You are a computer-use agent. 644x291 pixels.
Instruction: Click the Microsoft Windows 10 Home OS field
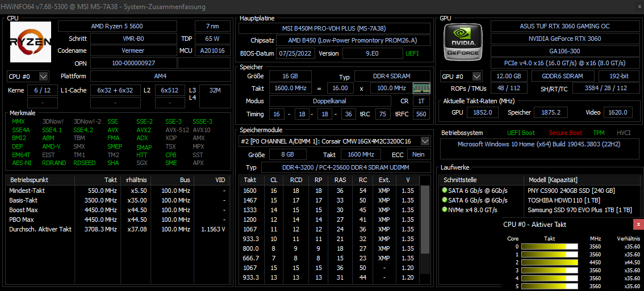[x=541, y=149]
